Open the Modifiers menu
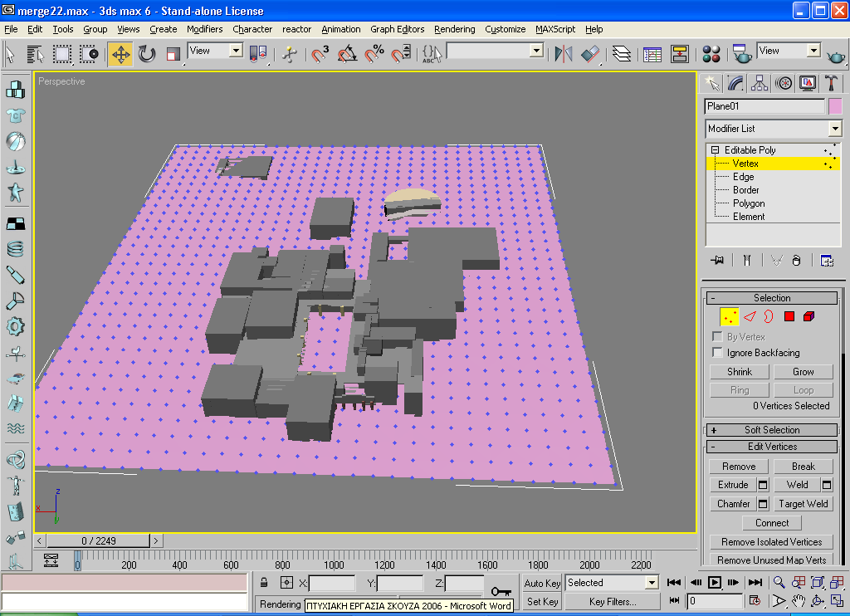Viewport: 850px width, 616px height. [x=204, y=29]
